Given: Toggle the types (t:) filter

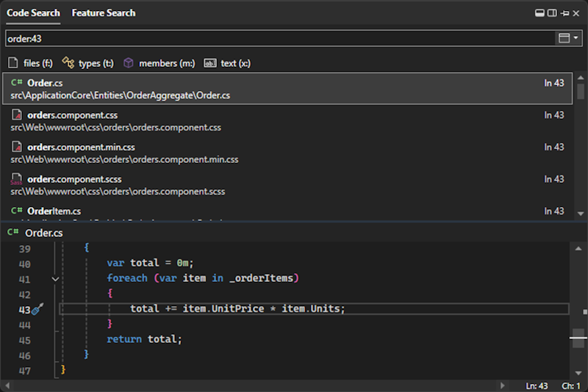Looking at the screenshot, I should coord(87,63).
